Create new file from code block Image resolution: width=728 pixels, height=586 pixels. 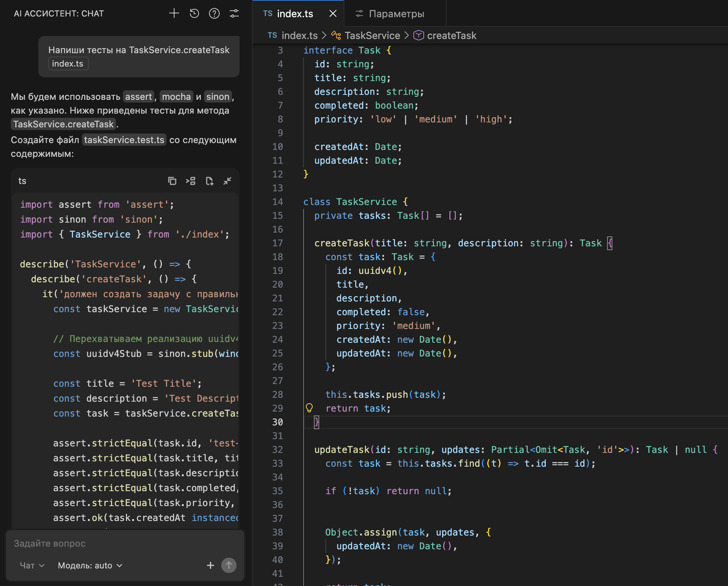[x=209, y=181]
